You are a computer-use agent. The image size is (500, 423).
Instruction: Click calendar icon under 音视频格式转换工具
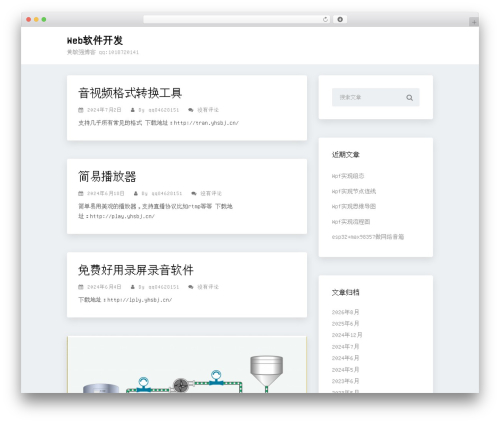(81, 110)
